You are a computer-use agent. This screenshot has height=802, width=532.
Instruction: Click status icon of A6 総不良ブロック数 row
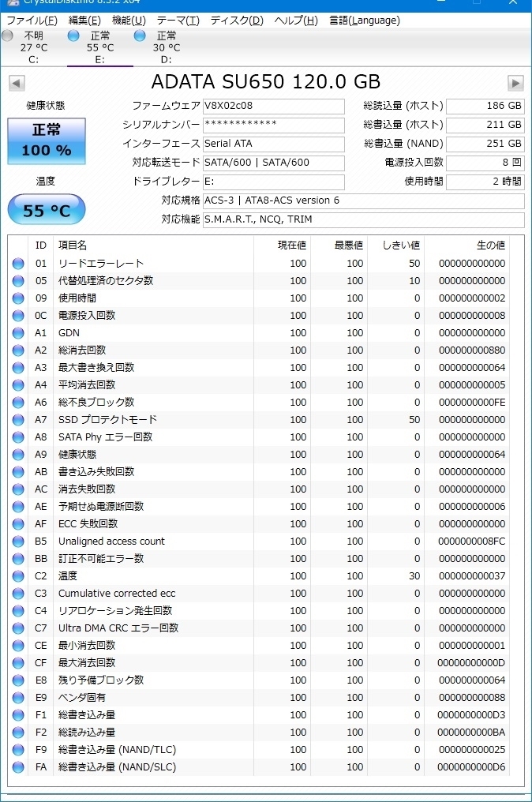click(18, 403)
